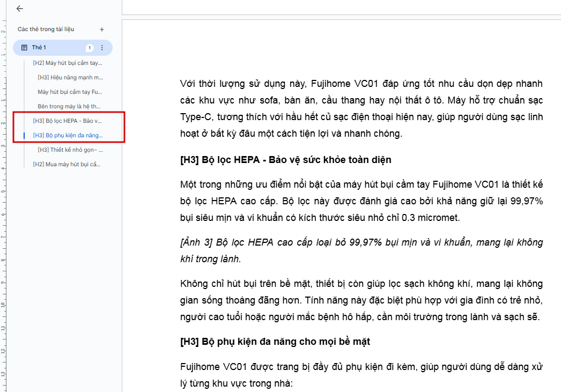This screenshot has width=561, height=392.
Task: Open the three-dot menu for Thẻ 1
Action: coord(102,48)
